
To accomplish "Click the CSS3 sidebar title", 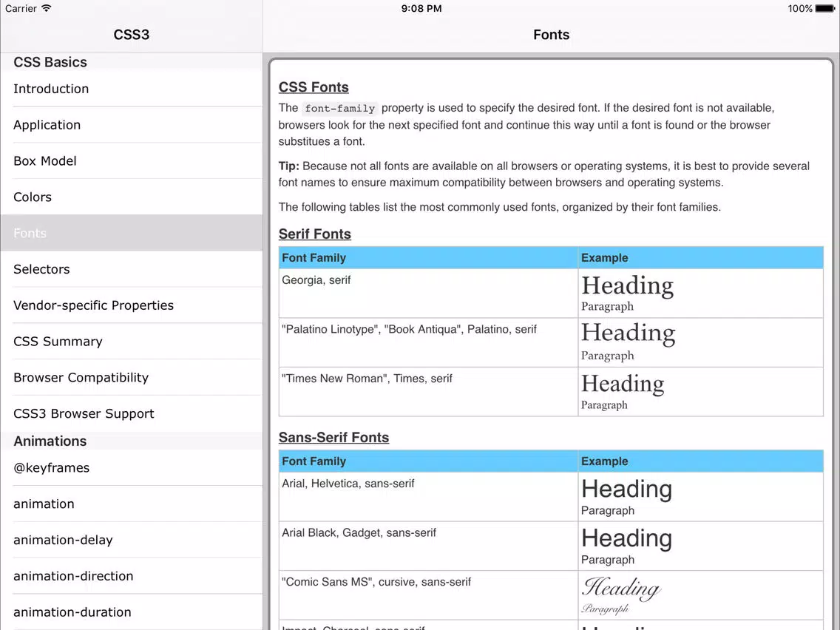I will 132,35.
